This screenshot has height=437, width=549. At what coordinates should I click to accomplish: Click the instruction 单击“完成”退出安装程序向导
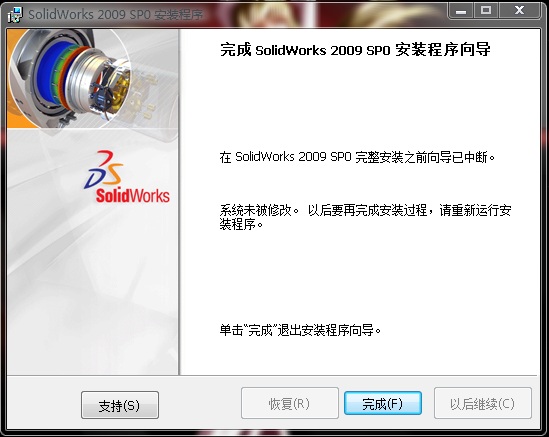pos(300,330)
